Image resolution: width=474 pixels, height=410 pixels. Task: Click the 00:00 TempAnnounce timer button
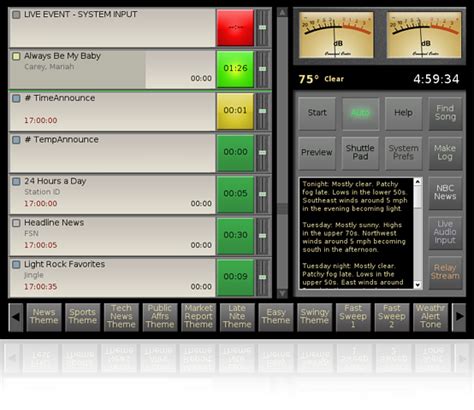(x=235, y=152)
